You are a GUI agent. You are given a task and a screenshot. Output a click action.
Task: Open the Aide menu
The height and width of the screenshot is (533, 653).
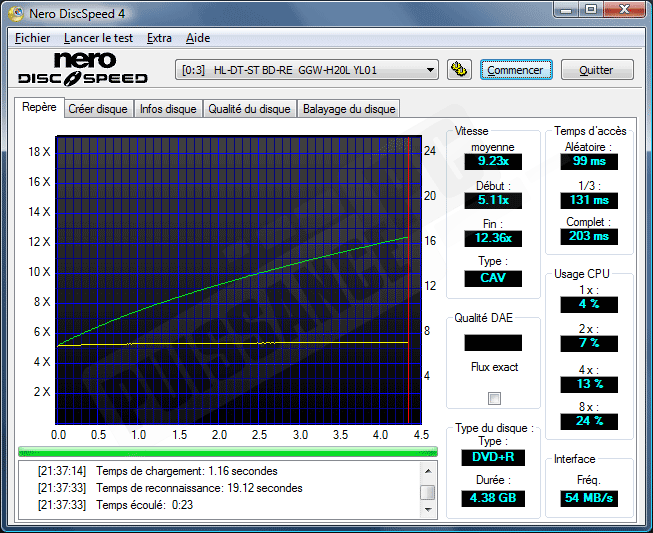pyautogui.click(x=198, y=38)
